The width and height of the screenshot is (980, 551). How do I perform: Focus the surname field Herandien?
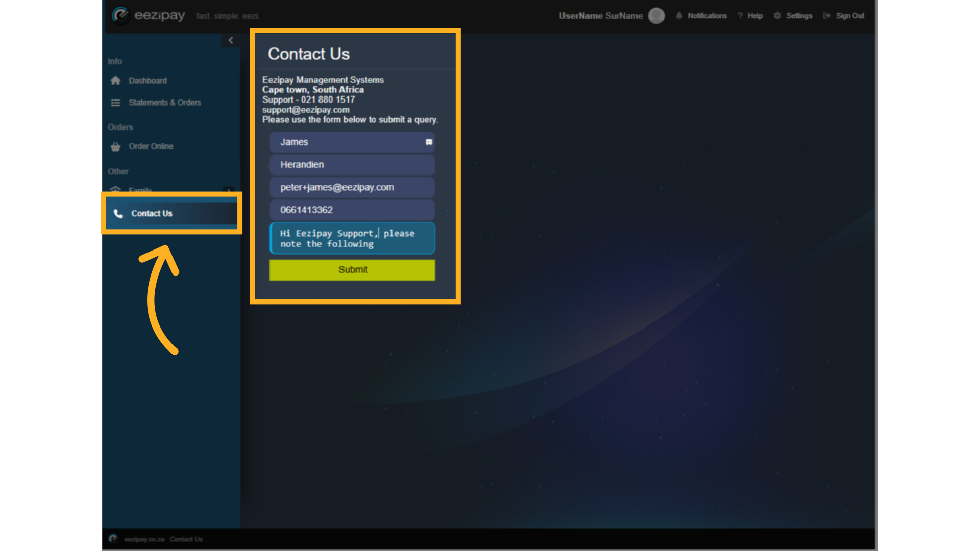point(352,165)
